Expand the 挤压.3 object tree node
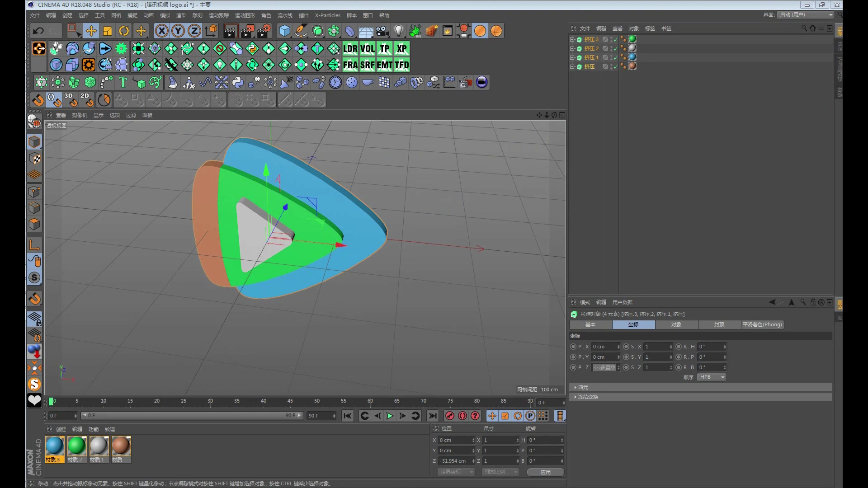This screenshot has height=488, width=868. click(x=572, y=39)
